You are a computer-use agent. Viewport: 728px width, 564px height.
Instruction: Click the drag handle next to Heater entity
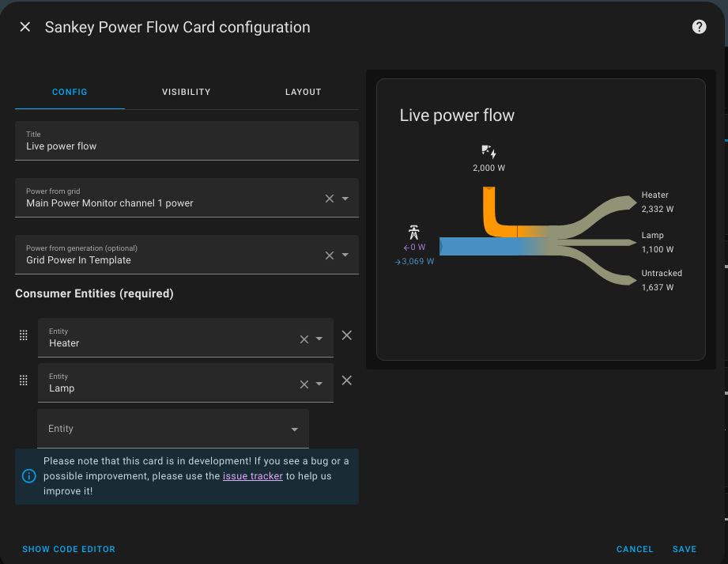pos(24,335)
